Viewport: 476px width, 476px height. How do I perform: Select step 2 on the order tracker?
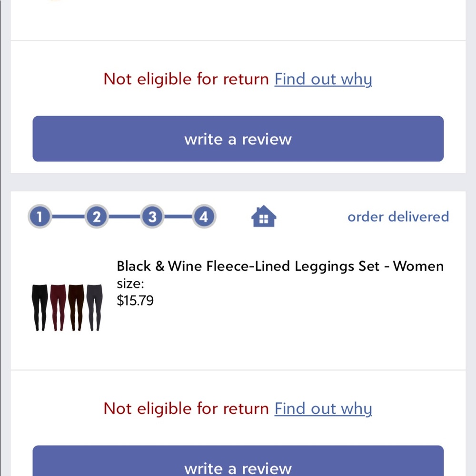pyautogui.click(x=97, y=217)
